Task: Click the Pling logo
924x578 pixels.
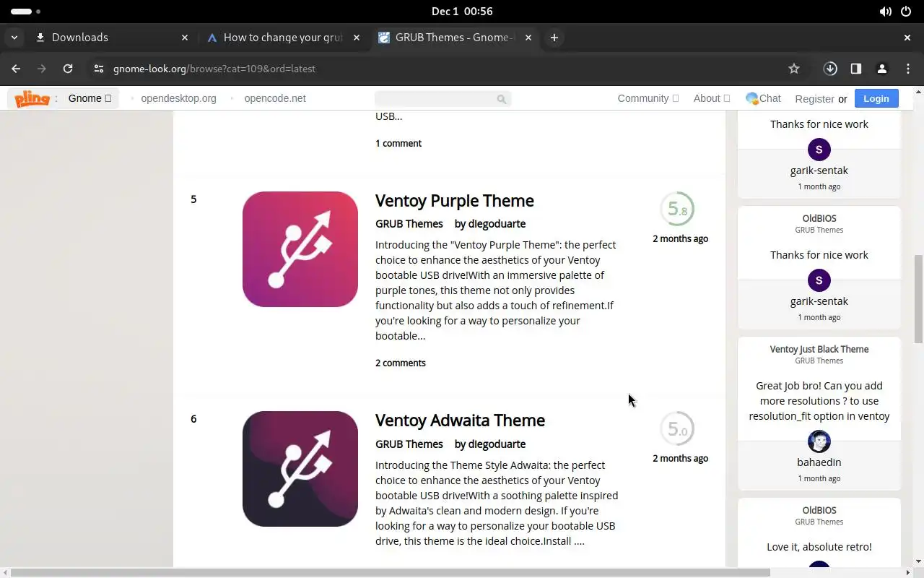Action: pos(32,98)
